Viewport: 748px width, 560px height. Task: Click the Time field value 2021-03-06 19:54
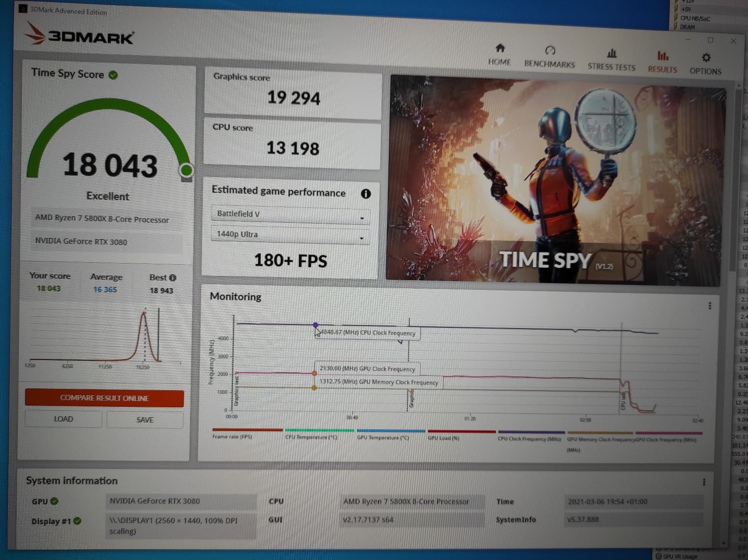(x=634, y=502)
